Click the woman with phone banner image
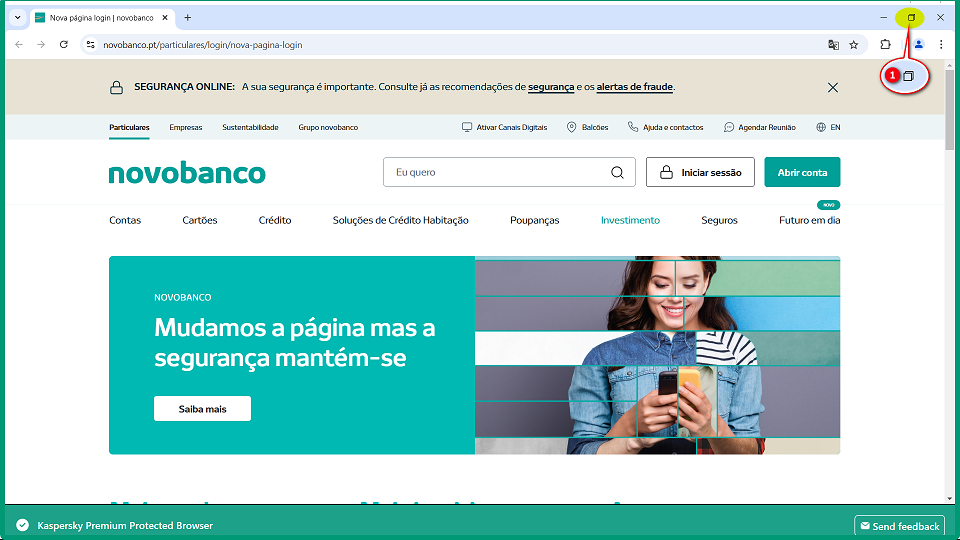Viewport: 960px width, 540px height. coord(658,355)
